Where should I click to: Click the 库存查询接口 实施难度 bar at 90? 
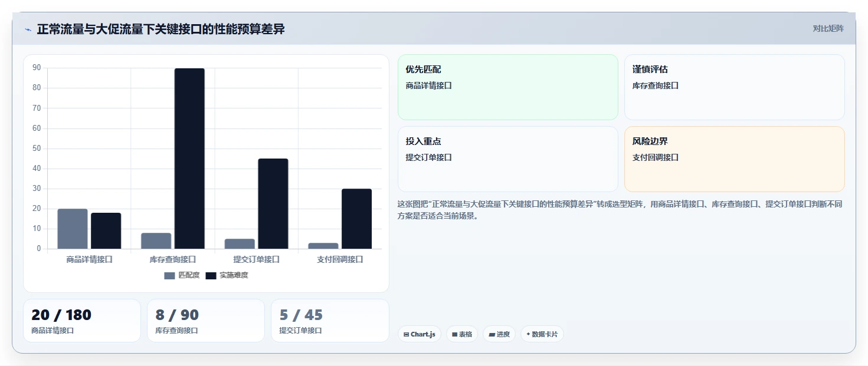189,159
